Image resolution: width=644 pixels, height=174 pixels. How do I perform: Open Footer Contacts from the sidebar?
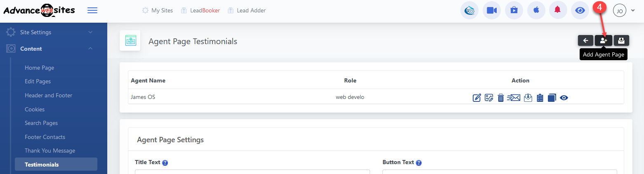pos(45,137)
